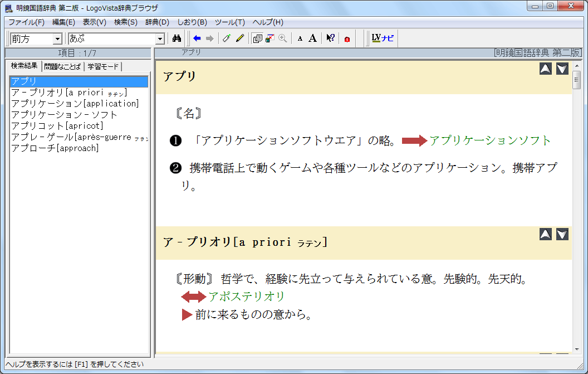Click the binoculars search icon
The image size is (588, 374).
[178, 38]
